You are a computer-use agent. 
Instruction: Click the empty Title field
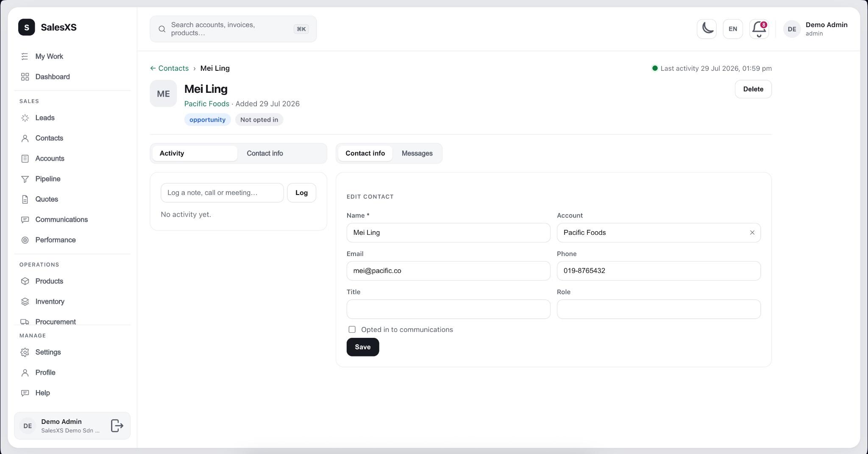point(448,309)
